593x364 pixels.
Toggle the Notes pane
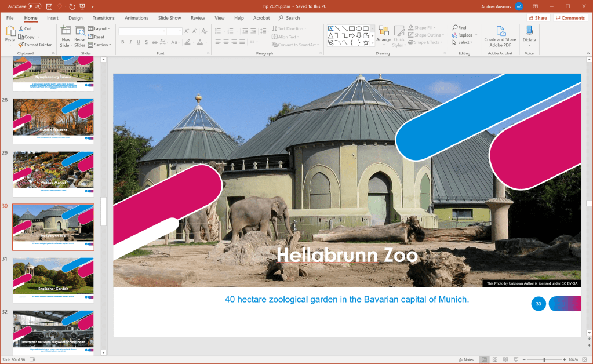point(465,359)
